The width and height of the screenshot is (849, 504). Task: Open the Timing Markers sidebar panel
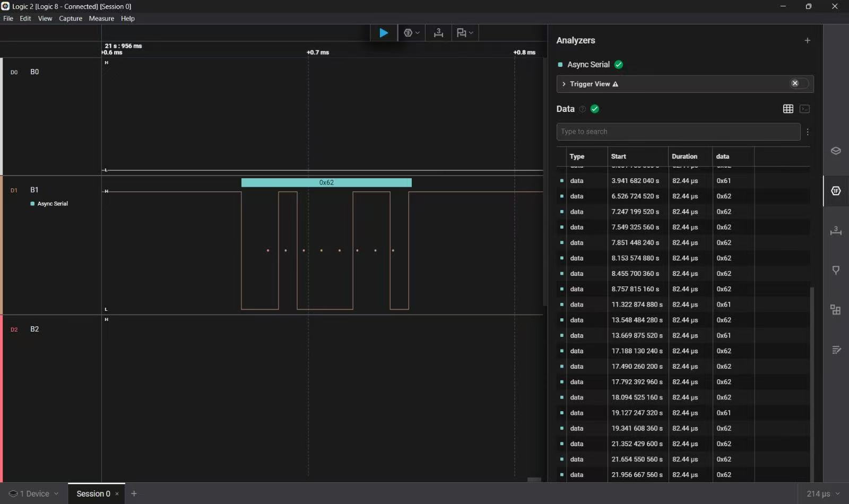836,270
